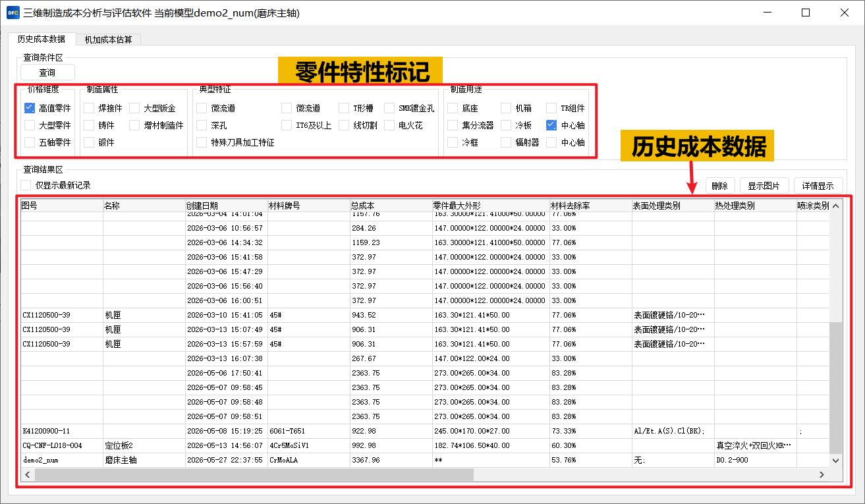Select the 辐射器 checkbox
Screen dimensions: 865x504
(506, 142)
